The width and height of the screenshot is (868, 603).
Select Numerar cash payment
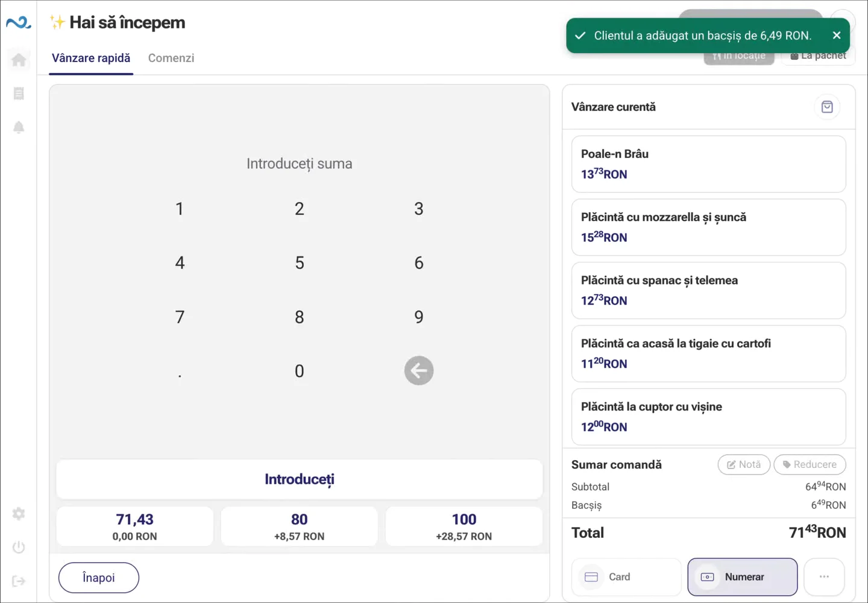tap(743, 577)
